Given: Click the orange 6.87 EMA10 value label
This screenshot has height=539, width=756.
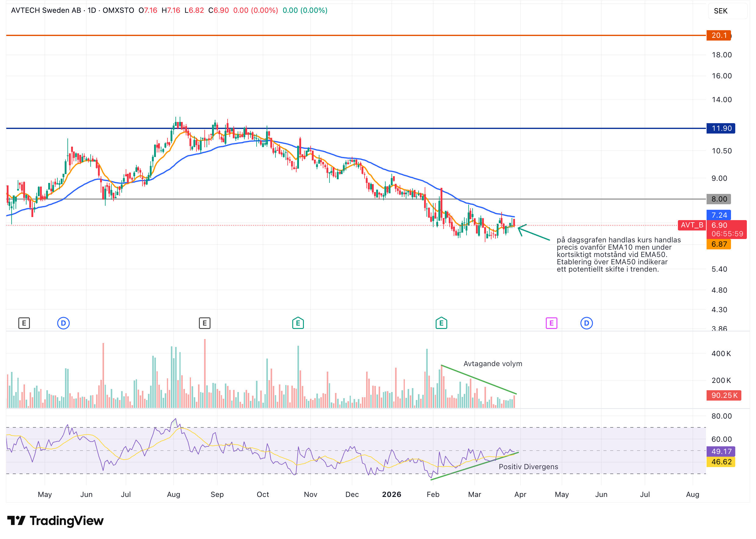Looking at the screenshot, I should [x=718, y=244].
